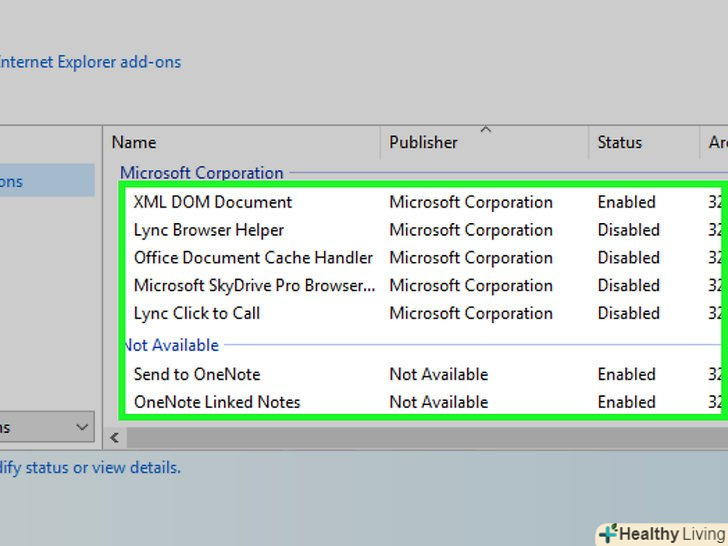Select the Lync Browser Helper add-on
Screen dimensions: 728x546
tap(209, 230)
